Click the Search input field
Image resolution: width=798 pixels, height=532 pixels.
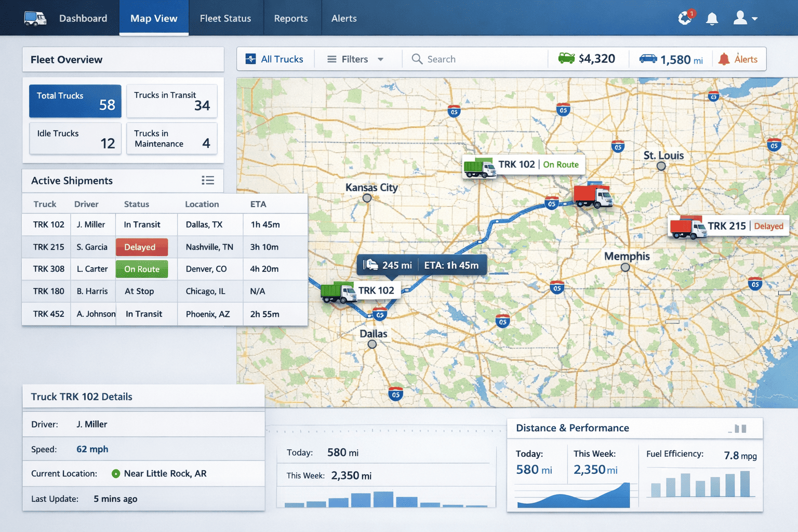(x=478, y=59)
